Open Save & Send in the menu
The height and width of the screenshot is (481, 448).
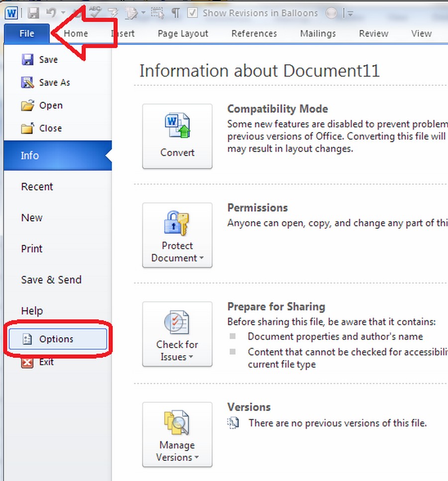tap(51, 280)
